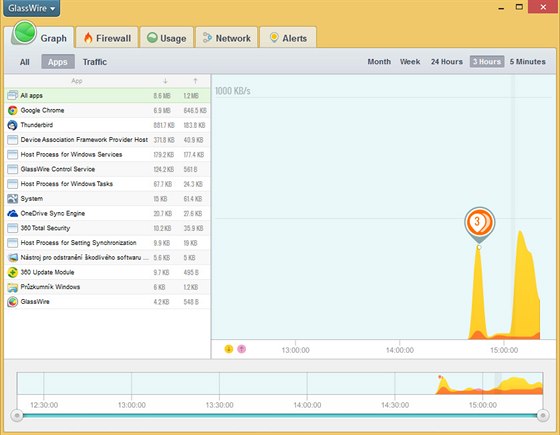Click the Alerts tab lightbulb icon
The height and width of the screenshot is (435, 560).
274,38
